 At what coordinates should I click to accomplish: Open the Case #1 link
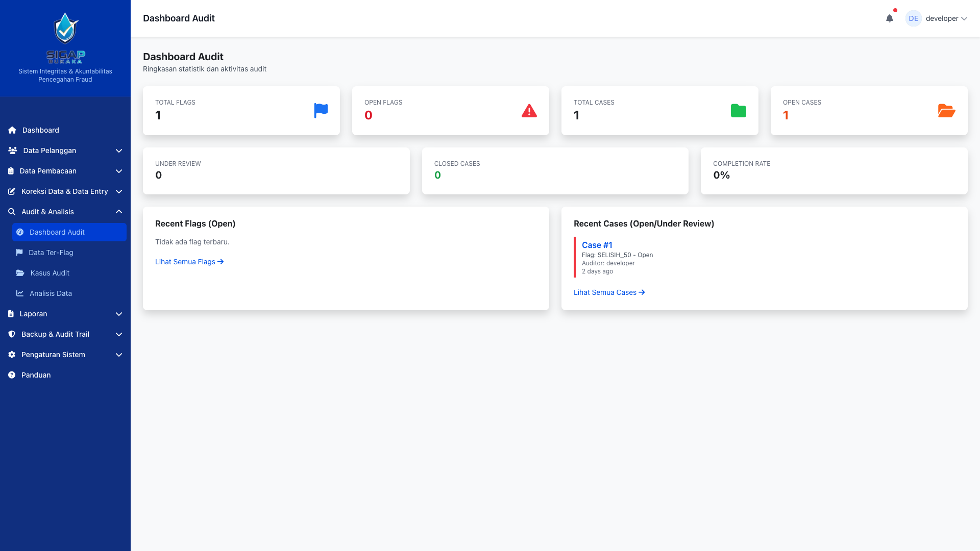click(597, 245)
